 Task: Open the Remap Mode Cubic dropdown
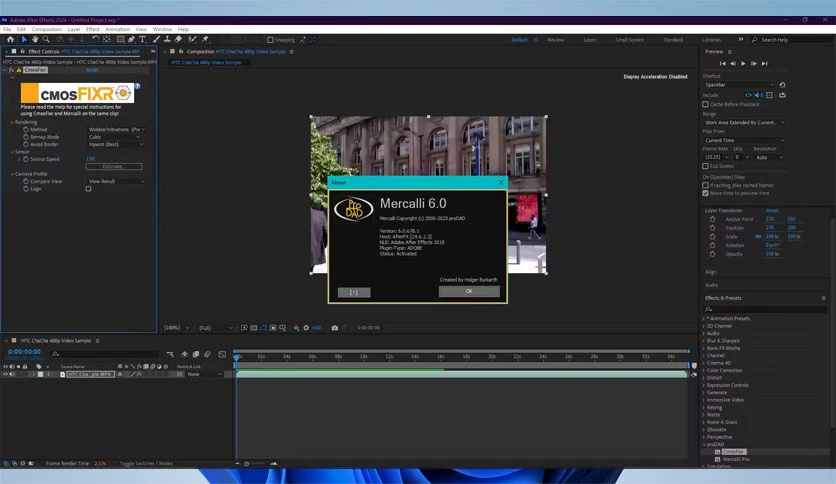point(114,137)
